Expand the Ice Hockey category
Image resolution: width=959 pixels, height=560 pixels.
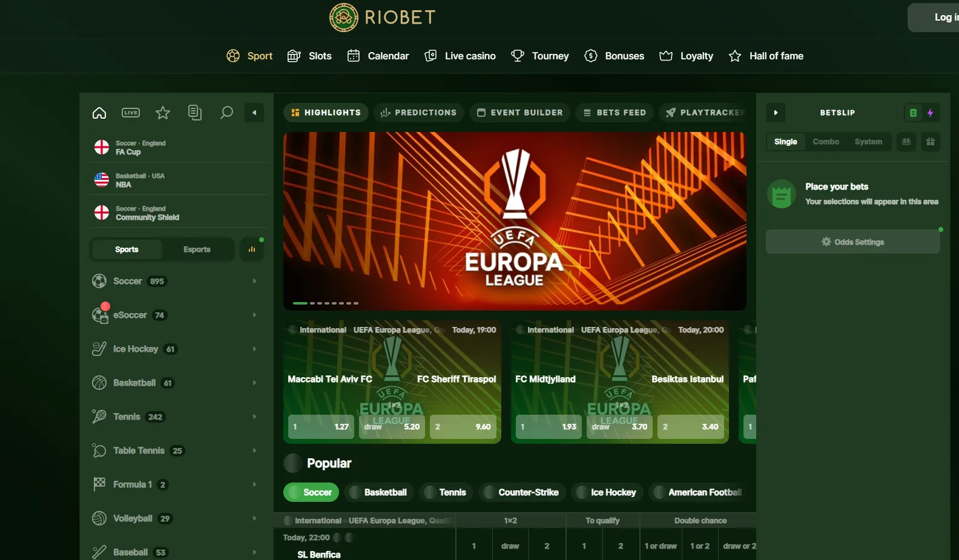pos(176,349)
